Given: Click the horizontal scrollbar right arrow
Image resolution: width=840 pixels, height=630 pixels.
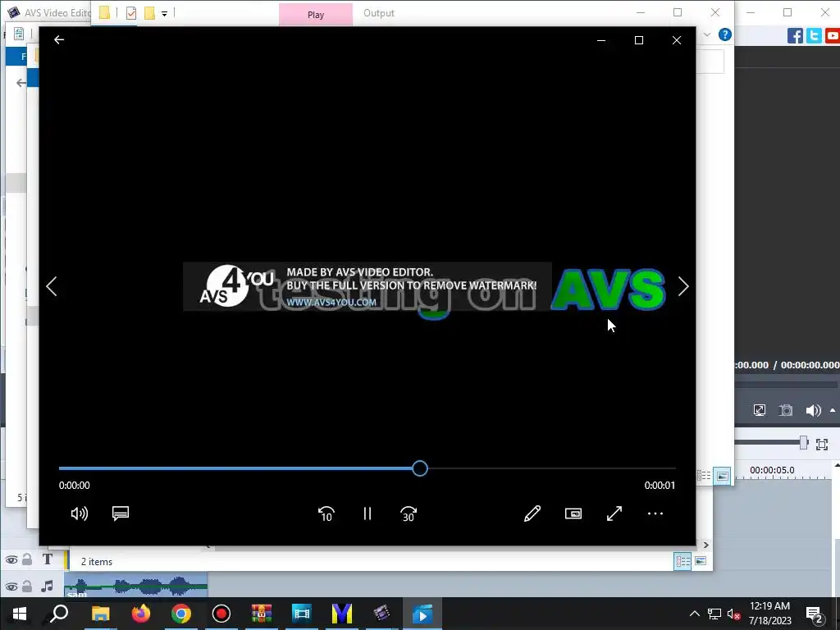Looking at the screenshot, I should click(x=706, y=545).
